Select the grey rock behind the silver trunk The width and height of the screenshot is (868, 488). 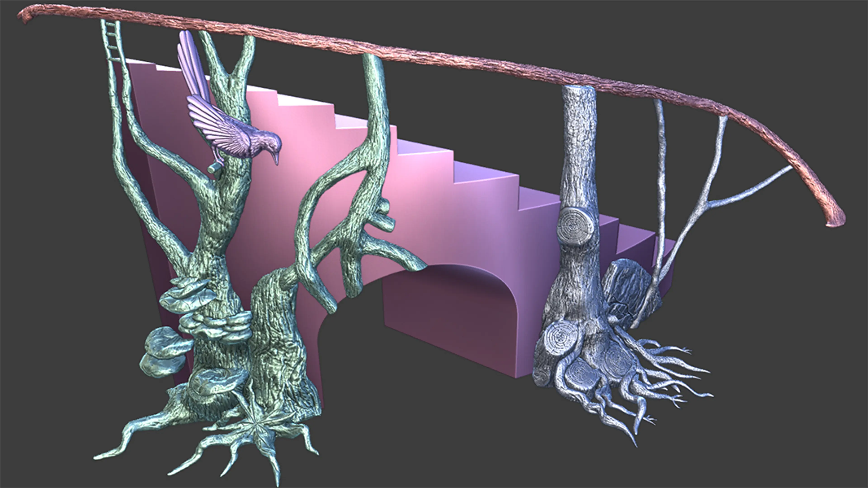[630, 291]
